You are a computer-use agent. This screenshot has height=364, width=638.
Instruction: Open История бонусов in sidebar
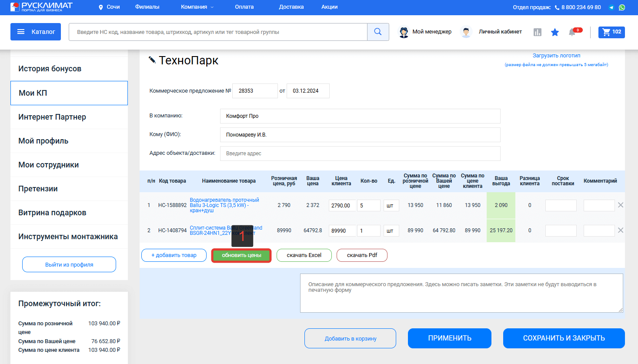click(69, 69)
